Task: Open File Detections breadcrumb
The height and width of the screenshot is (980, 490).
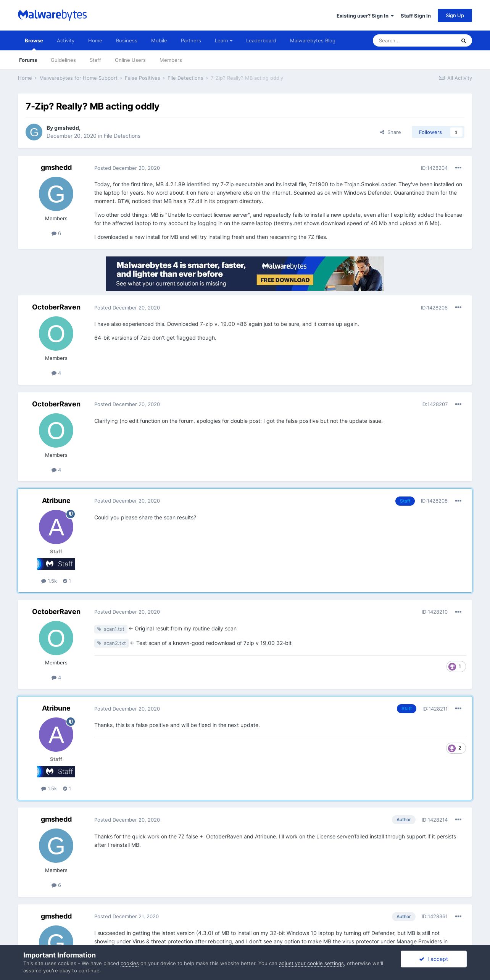Action: click(185, 78)
